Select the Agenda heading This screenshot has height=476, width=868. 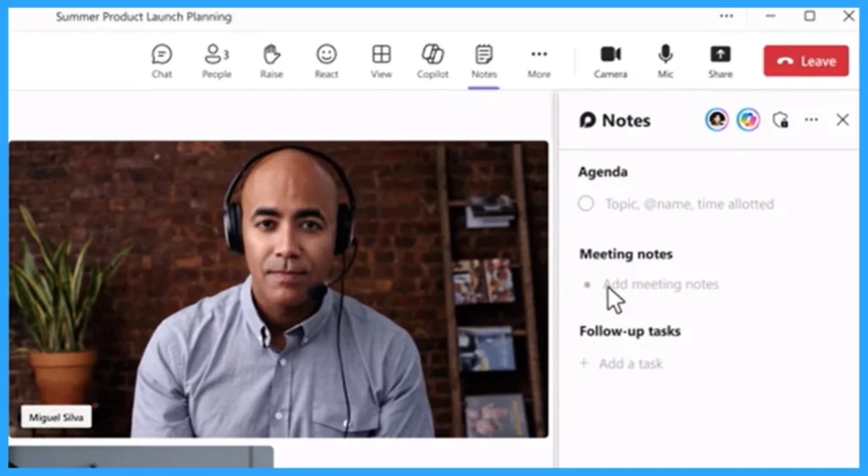tap(603, 172)
